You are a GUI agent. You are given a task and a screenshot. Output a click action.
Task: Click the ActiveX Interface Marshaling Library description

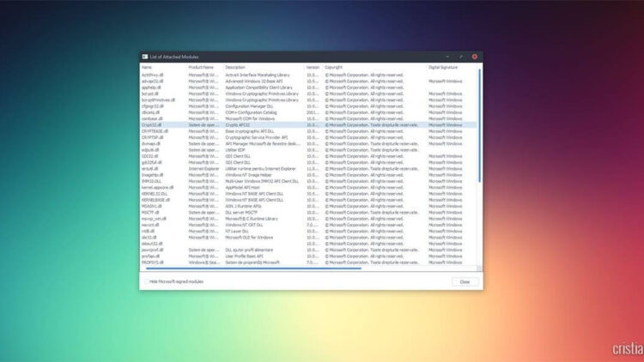pyautogui.click(x=258, y=75)
